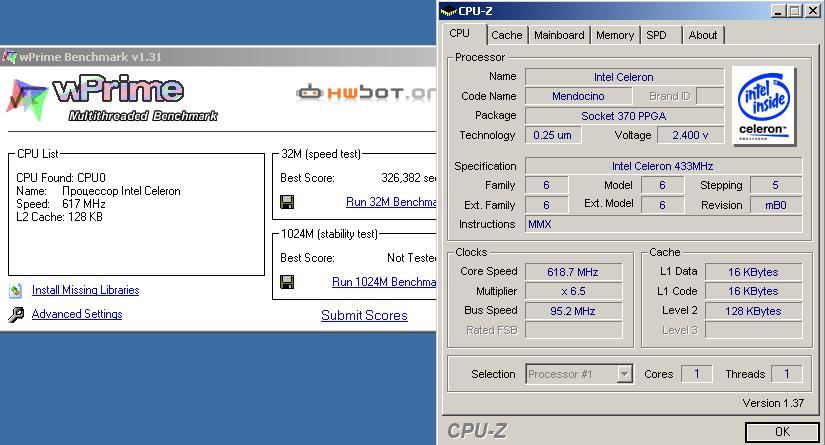Viewport: 825px width, 445px height.
Task: Click the Advanced Settings wrench icon
Action: click(16, 315)
